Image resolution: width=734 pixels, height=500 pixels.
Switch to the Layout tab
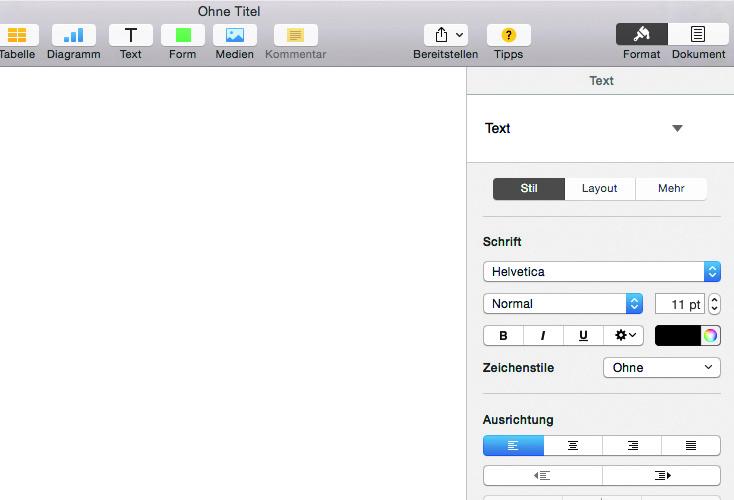[x=600, y=189]
